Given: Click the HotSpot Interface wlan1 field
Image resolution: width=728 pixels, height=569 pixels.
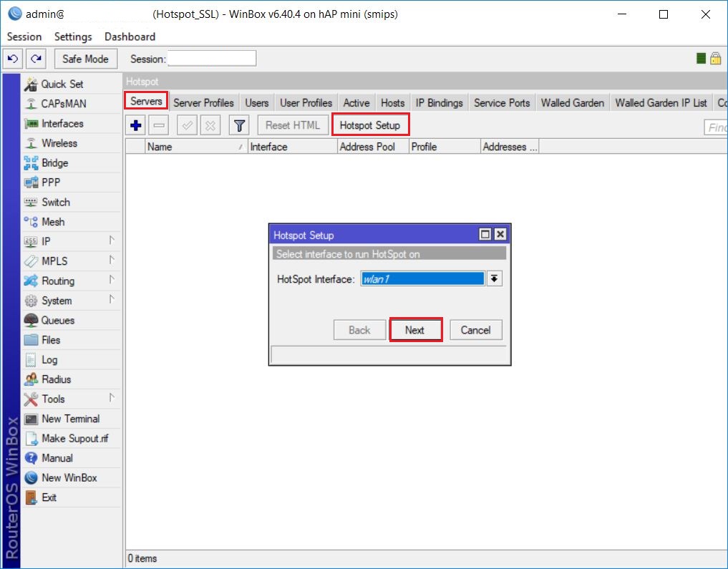Looking at the screenshot, I should 422,279.
